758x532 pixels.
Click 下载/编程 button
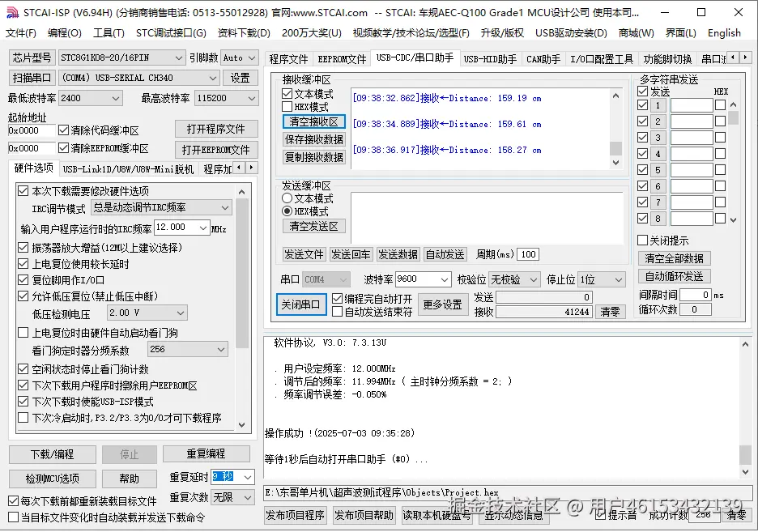tap(52, 454)
